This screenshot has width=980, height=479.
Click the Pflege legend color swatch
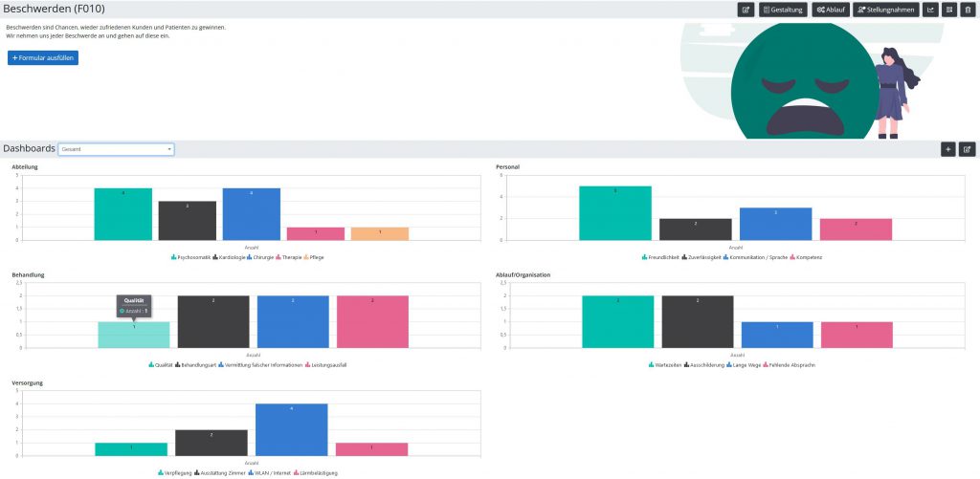[x=306, y=257]
